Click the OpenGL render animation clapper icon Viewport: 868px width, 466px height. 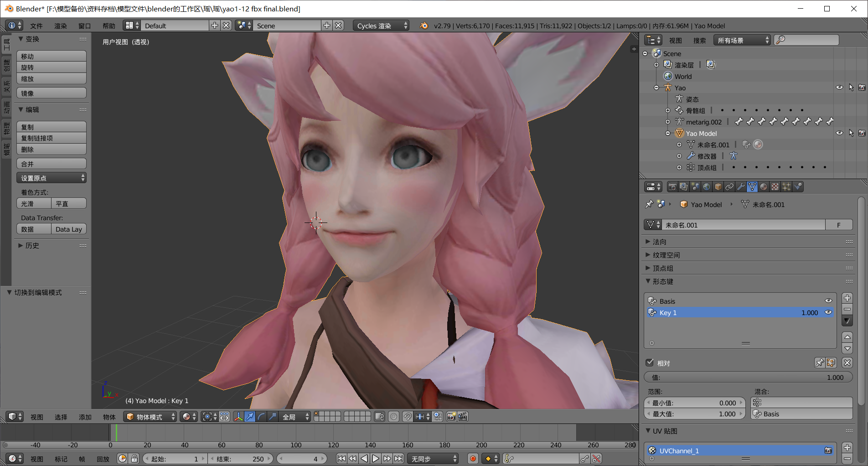point(463,416)
